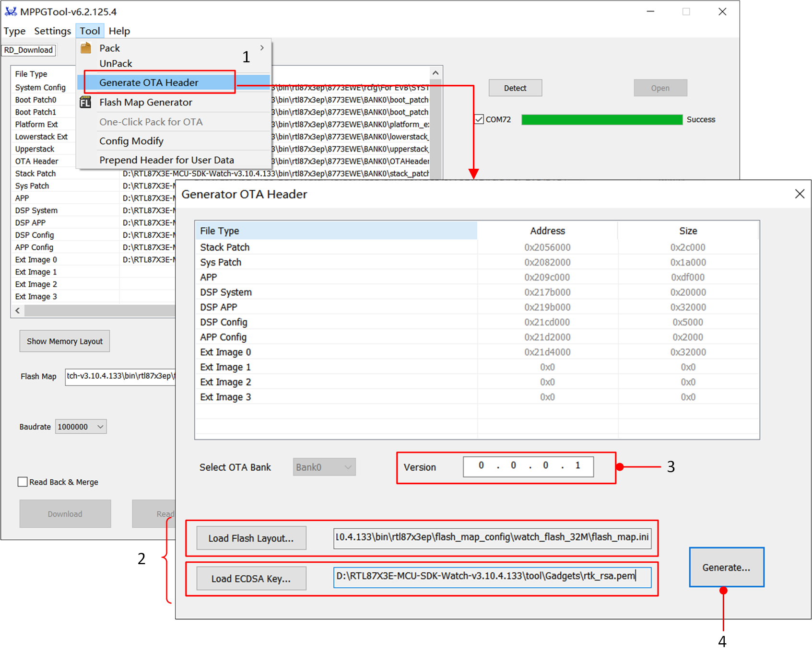812x661 pixels.
Task: Select Generate OTA Header menu entry
Action: (149, 82)
